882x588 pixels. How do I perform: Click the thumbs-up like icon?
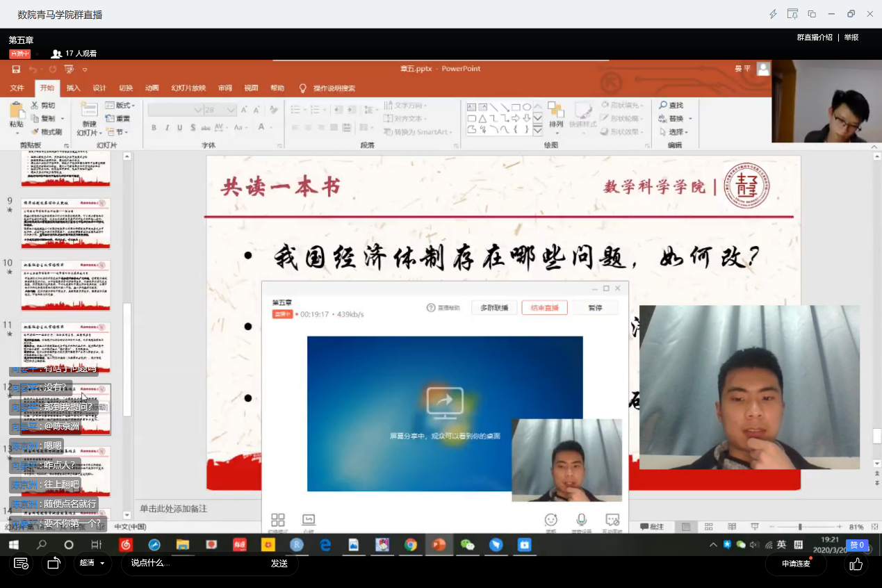(856, 564)
